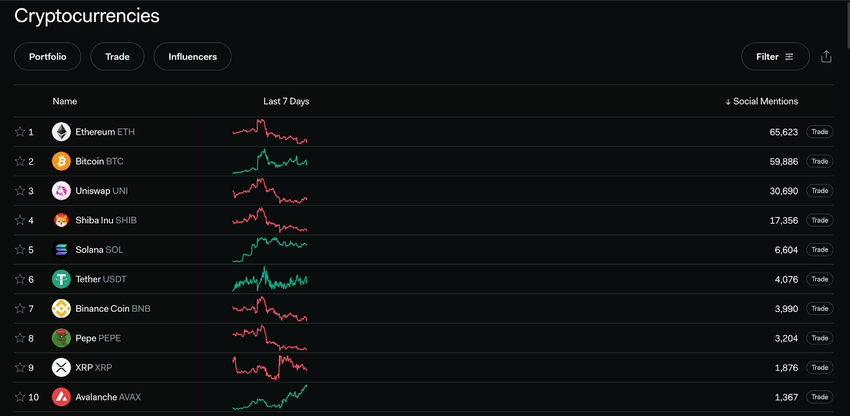Click the share/export icon beside Filter

(x=826, y=56)
